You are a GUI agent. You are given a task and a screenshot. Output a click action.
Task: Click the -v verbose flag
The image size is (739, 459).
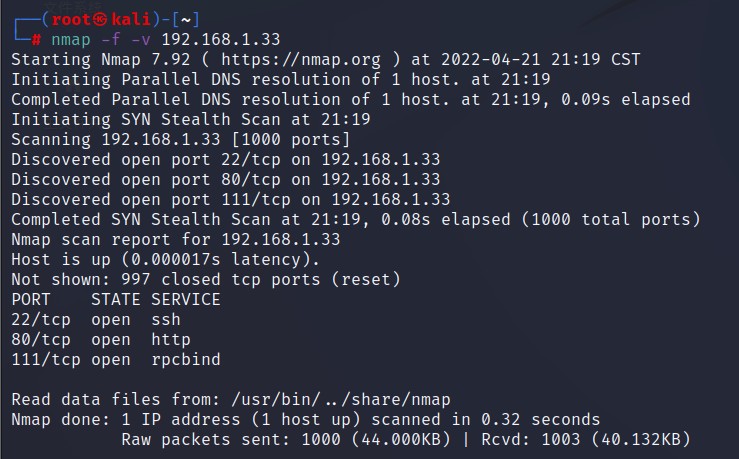pyautogui.click(x=141, y=40)
